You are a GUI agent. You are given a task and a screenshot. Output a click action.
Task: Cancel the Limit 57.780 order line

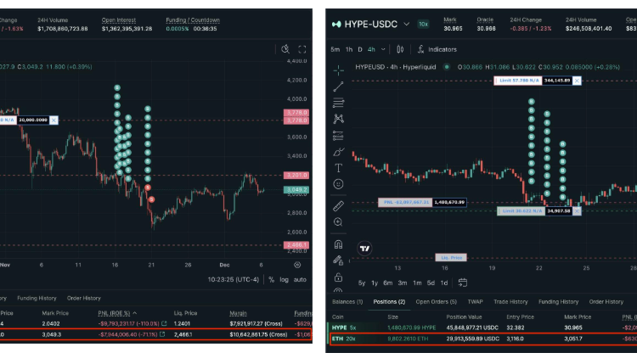(577, 80)
